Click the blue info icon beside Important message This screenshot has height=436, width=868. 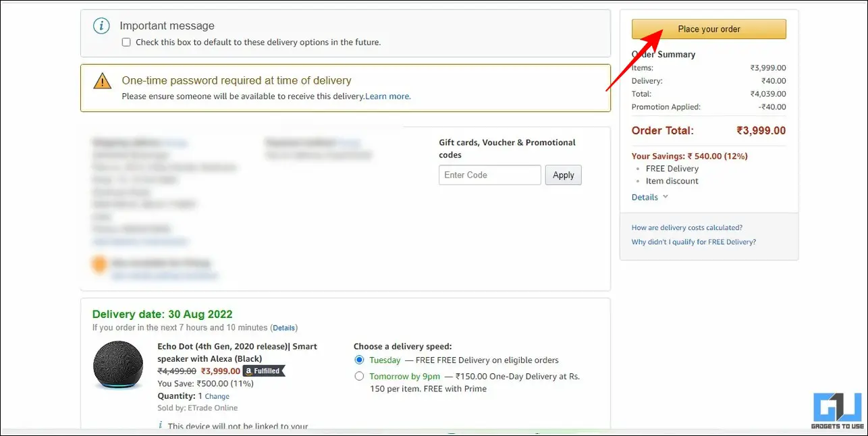point(101,26)
